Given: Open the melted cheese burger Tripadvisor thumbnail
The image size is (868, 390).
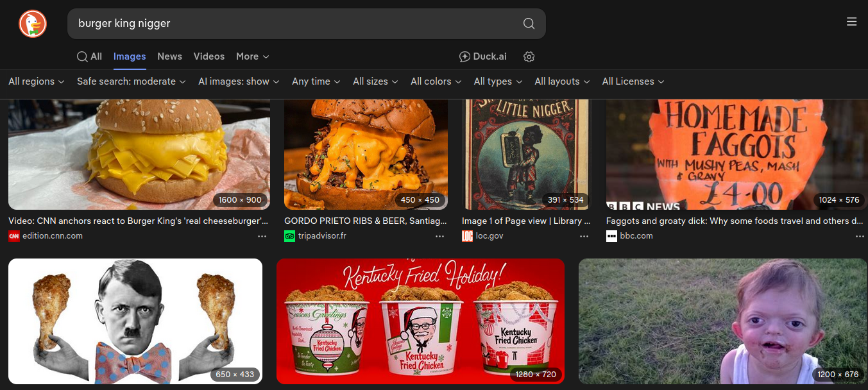Looking at the screenshot, I should pos(366,155).
